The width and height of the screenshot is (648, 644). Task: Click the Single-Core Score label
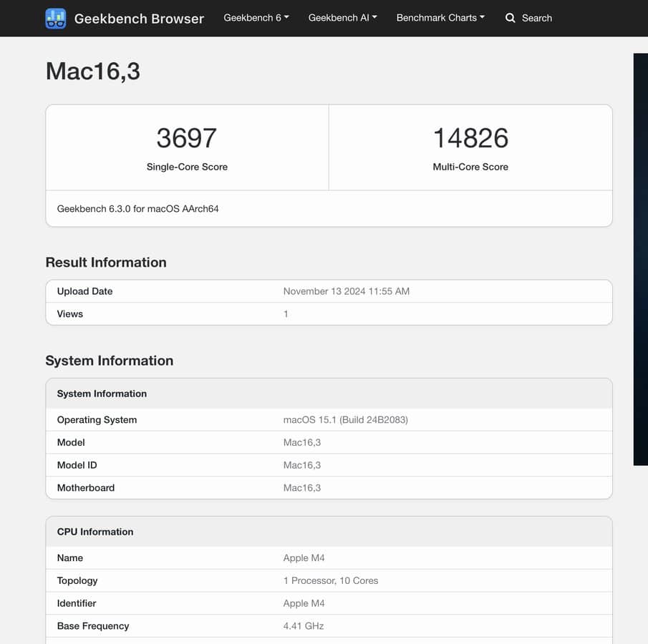point(187,167)
